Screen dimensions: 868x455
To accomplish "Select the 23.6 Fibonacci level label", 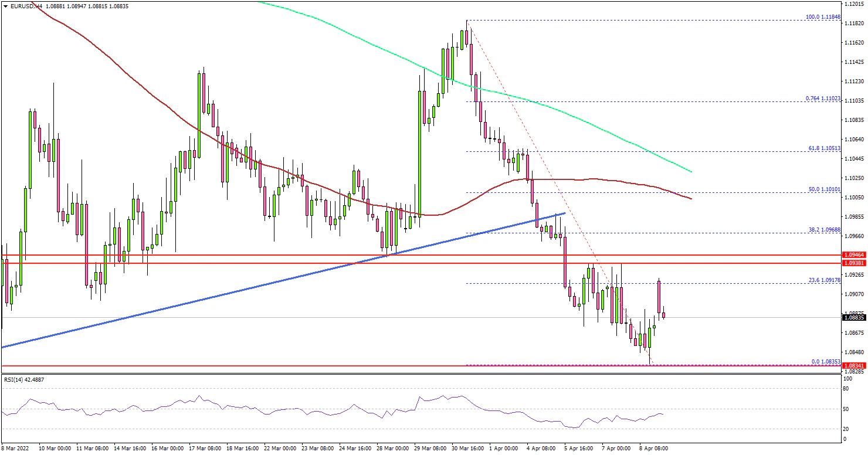I will point(823,281).
